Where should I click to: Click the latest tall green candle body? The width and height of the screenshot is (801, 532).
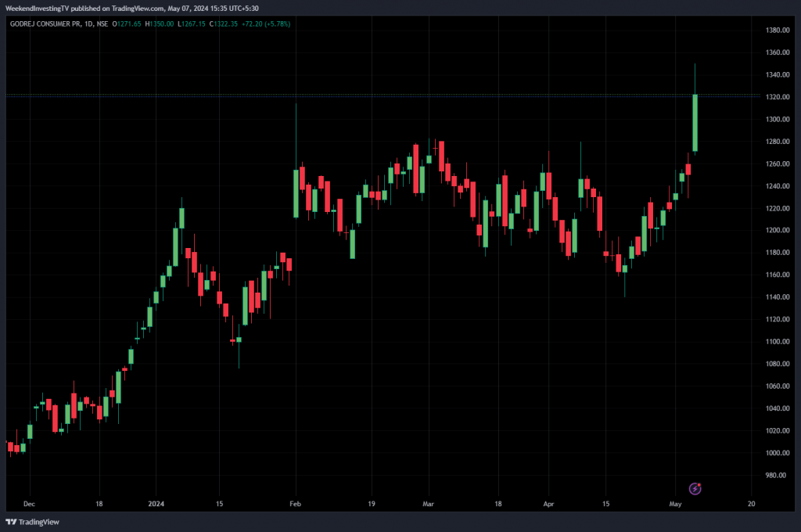tap(695, 123)
